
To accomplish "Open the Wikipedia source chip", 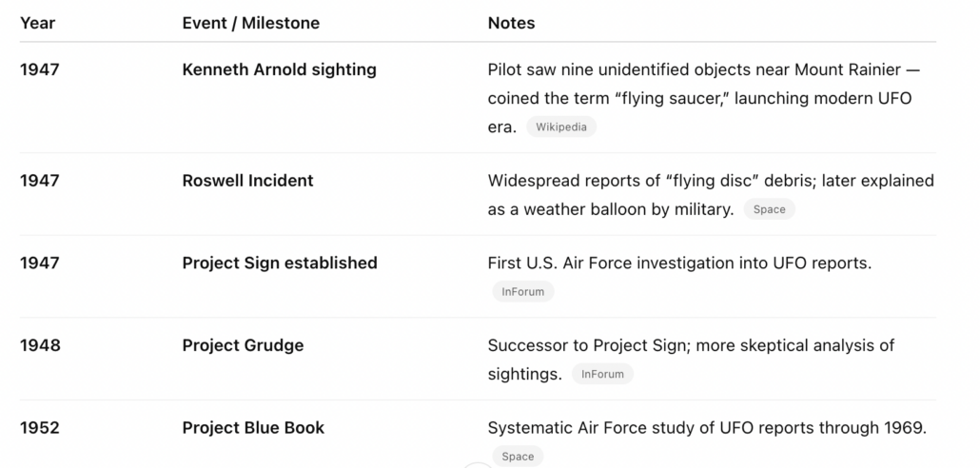I will [560, 127].
